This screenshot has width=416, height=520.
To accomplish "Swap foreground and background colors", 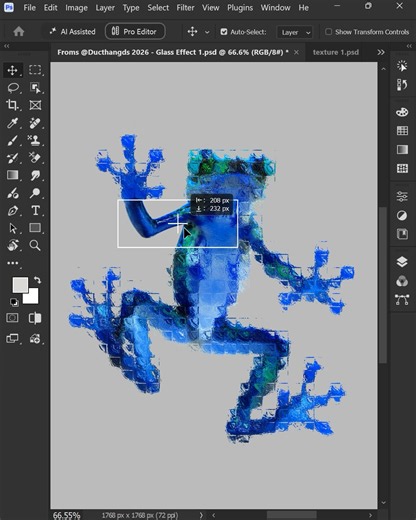I will click(x=37, y=280).
